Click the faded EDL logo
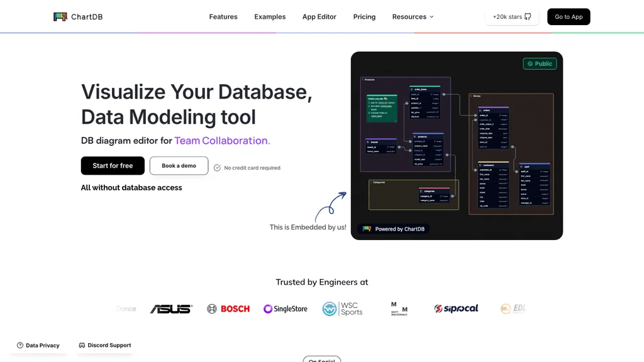This screenshot has width=644, height=362. tap(513, 309)
